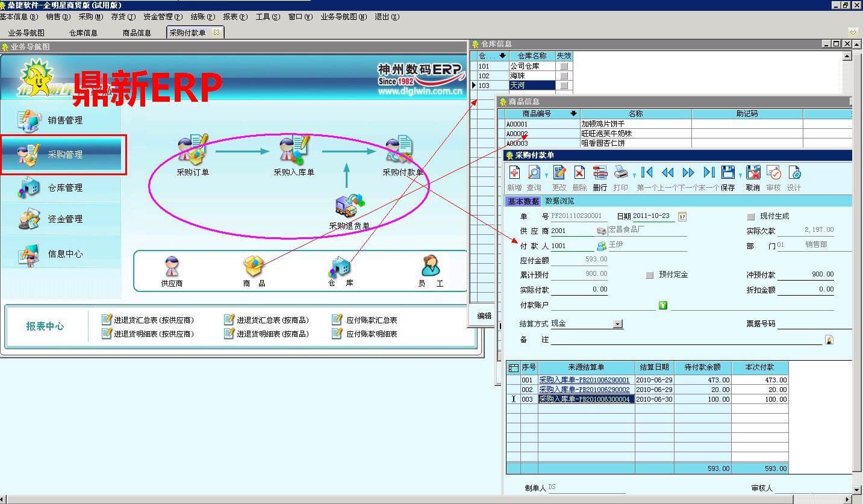This screenshot has width=863, height=504.
Task: Open the 基本信息 menu
Action: point(19,17)
